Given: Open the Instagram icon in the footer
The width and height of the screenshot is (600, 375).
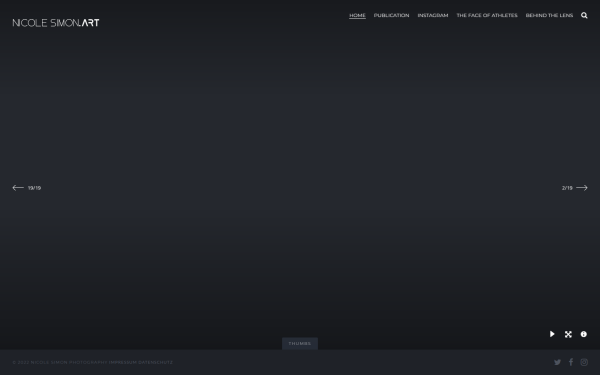Looking at the screenshot, I should (x=584, y=362).
